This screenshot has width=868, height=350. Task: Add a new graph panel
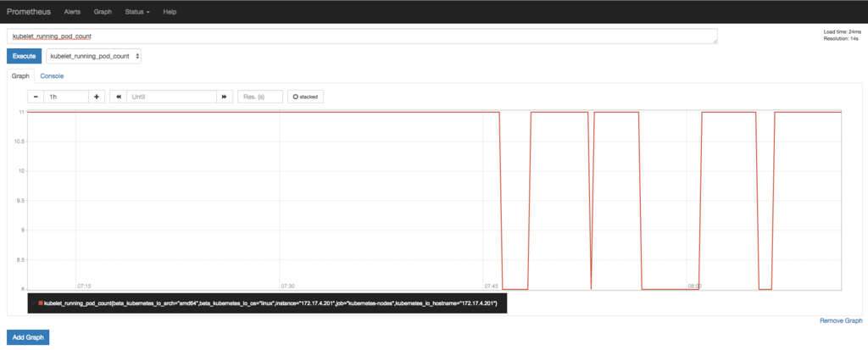pos(28,337)
